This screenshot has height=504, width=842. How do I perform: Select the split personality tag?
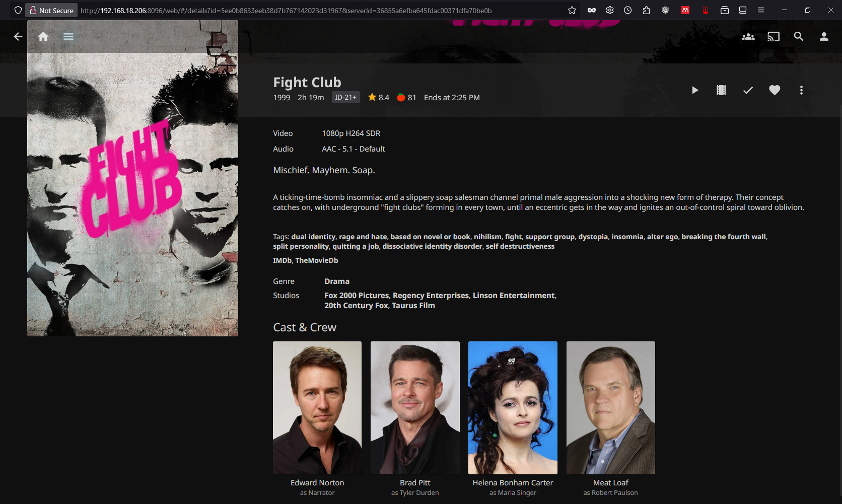pyautogui.click(x=301, y=246)
